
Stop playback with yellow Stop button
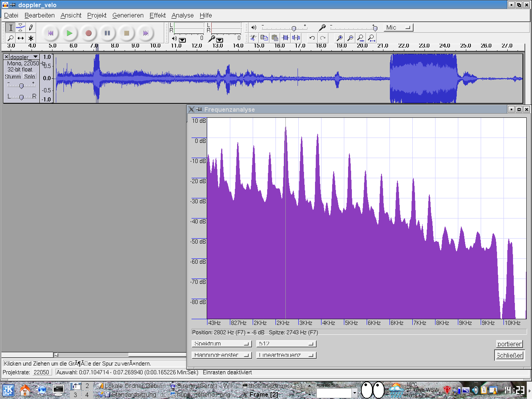[127, 33]
